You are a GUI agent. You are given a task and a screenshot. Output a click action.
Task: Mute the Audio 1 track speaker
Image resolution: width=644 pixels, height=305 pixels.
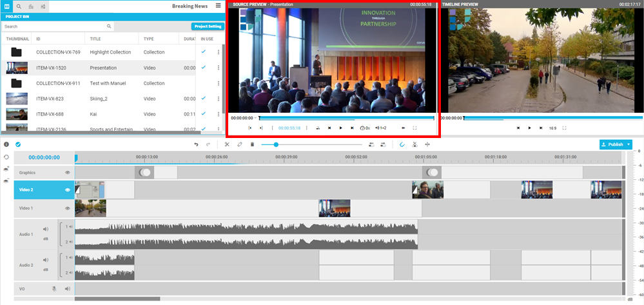pyautogui.click(x=46, y=229)
